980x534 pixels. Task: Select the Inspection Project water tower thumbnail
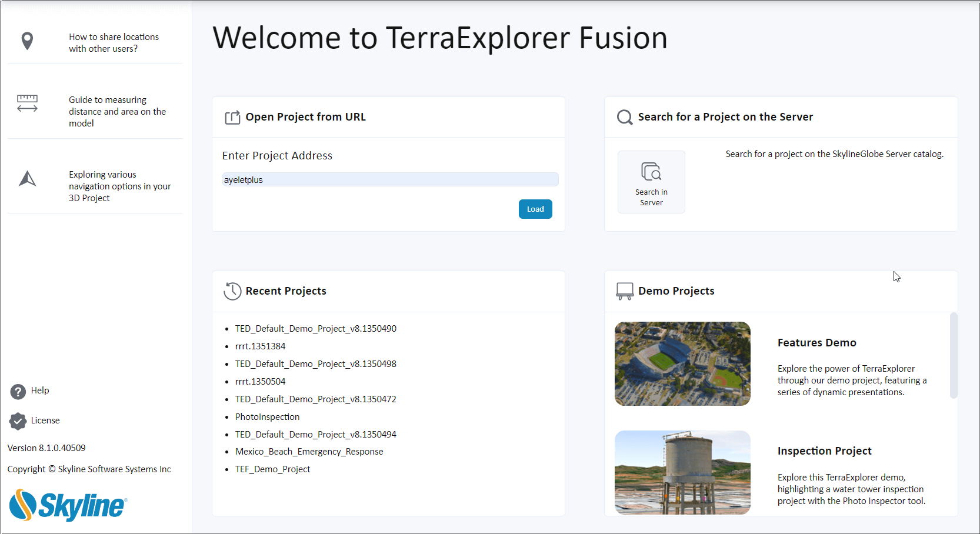coord(682,472)
